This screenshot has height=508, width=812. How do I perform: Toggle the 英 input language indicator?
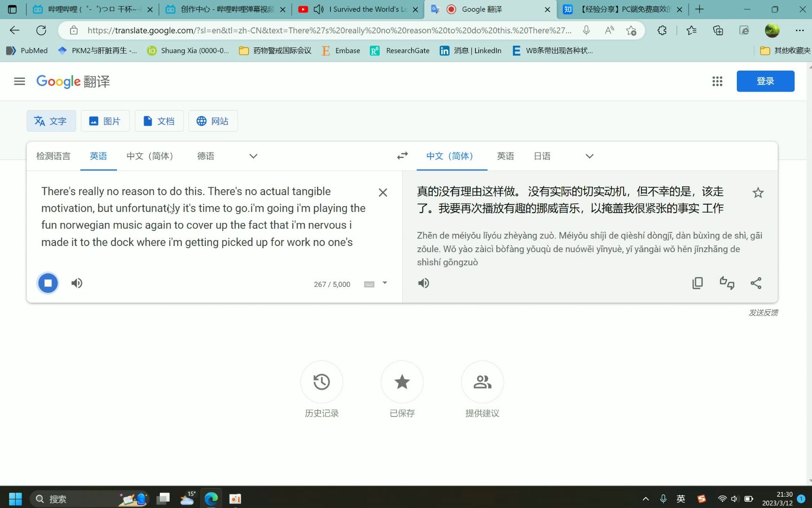tap(680, 499)
